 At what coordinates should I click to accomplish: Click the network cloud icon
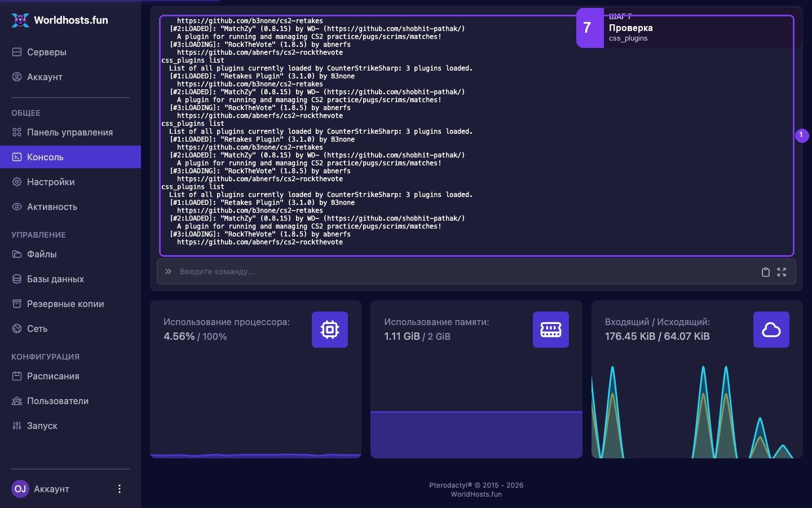[x=771, y=330]
